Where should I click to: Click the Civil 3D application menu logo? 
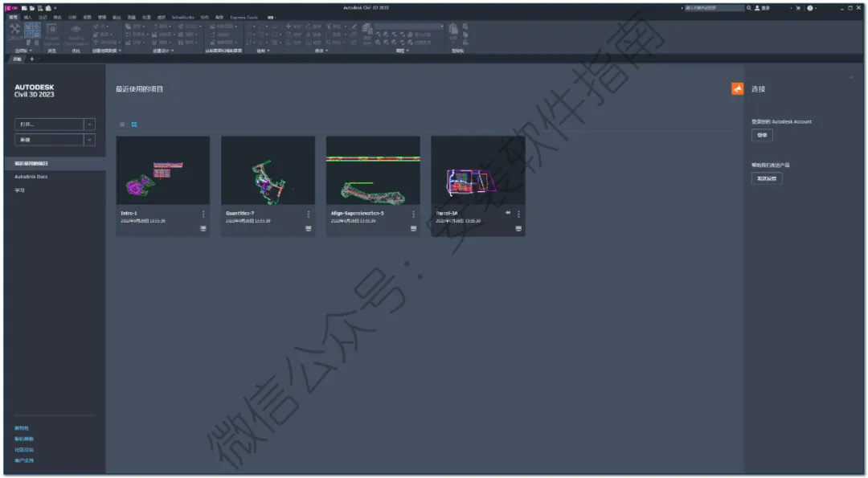[x=11, y=8]
